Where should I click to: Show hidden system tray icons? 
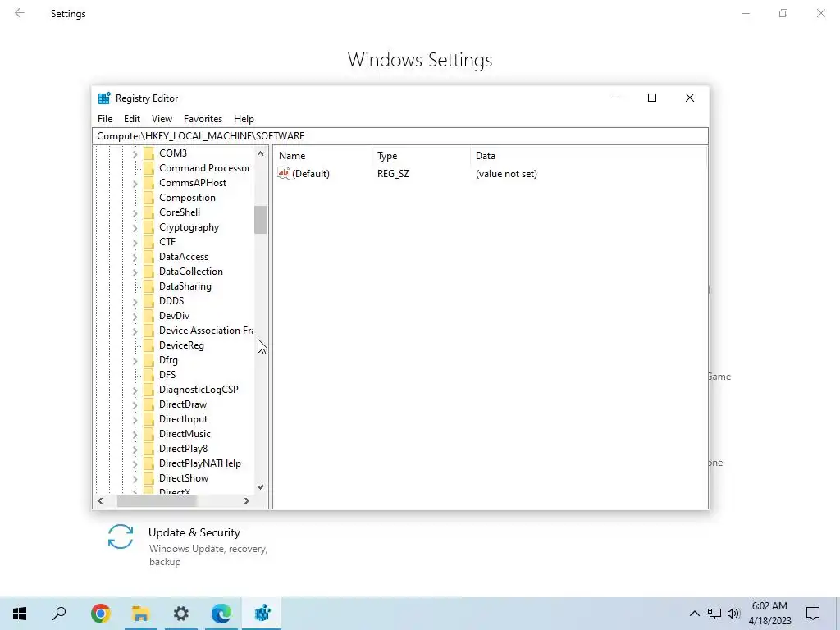(x=694, y=614)
